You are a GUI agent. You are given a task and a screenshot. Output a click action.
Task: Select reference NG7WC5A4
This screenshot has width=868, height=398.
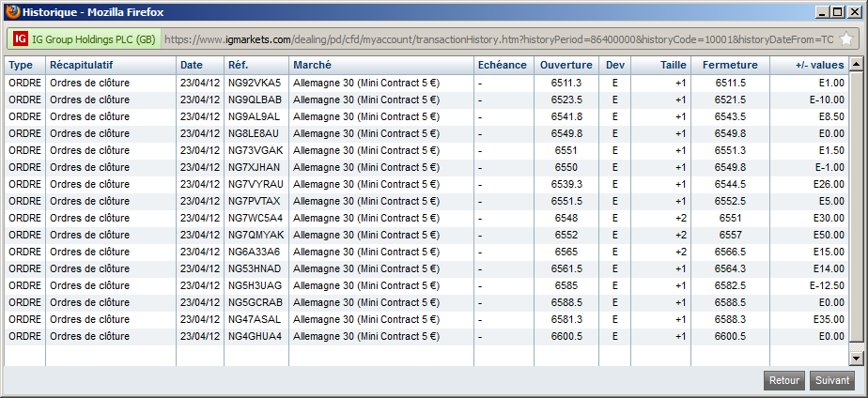(255, 218)
